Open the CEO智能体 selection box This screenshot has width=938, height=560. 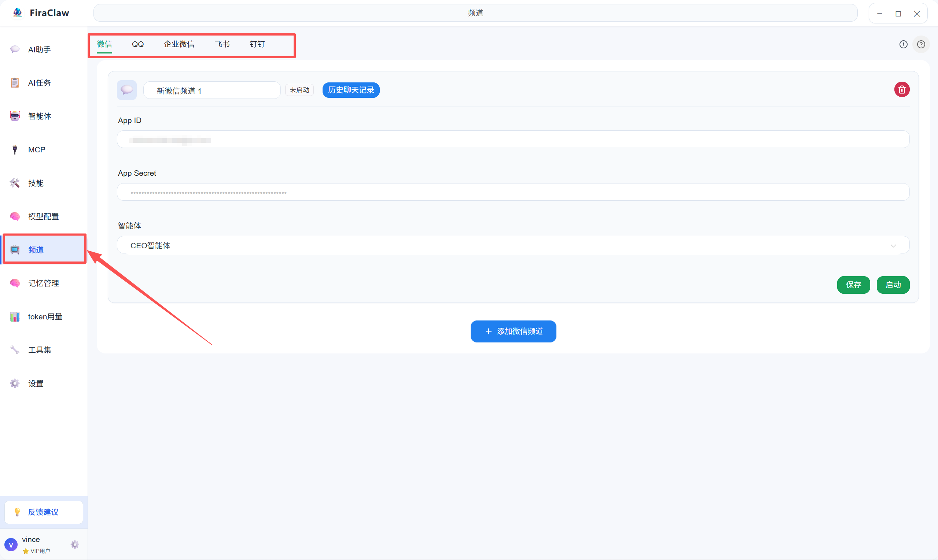pyautogui.click(x=513, y=246)
